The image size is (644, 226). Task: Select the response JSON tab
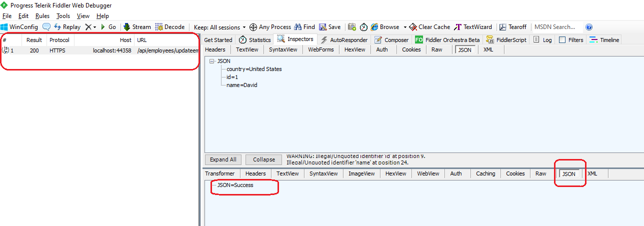pos(569,174)
